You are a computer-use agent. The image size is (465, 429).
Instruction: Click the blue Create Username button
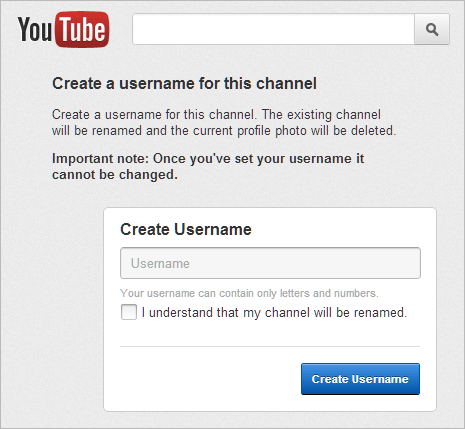click(360, 379)
